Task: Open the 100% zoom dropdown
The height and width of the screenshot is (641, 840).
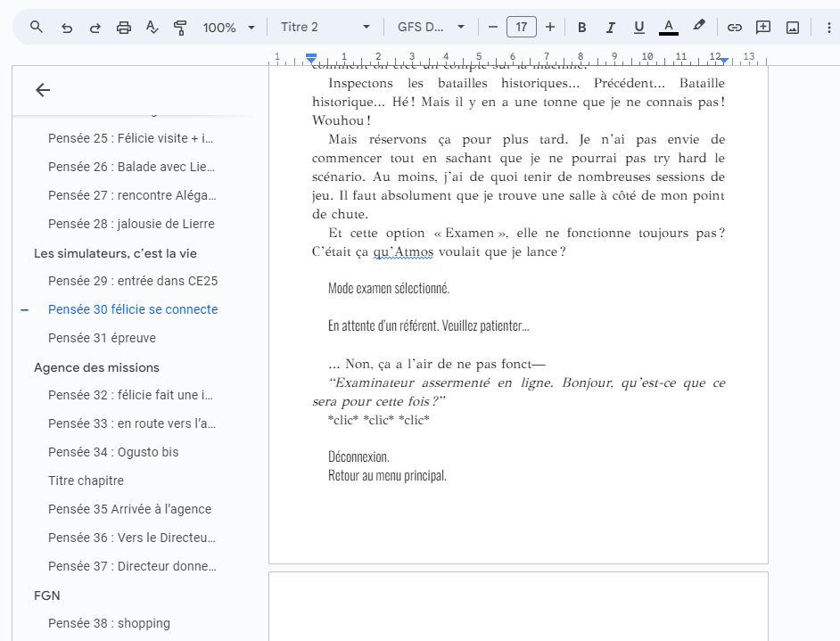Action: coord(229,28)
